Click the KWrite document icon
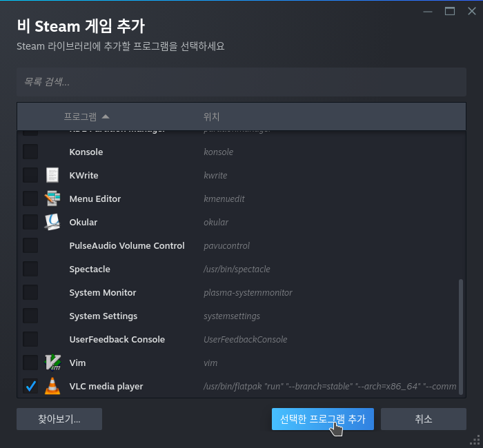Viewport: 483px width, 448px height. 52,175
